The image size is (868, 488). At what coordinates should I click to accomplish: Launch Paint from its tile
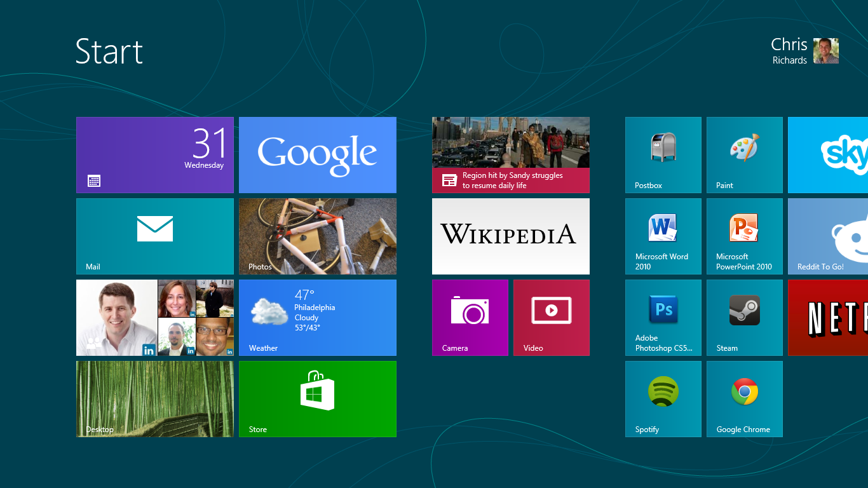745,155
